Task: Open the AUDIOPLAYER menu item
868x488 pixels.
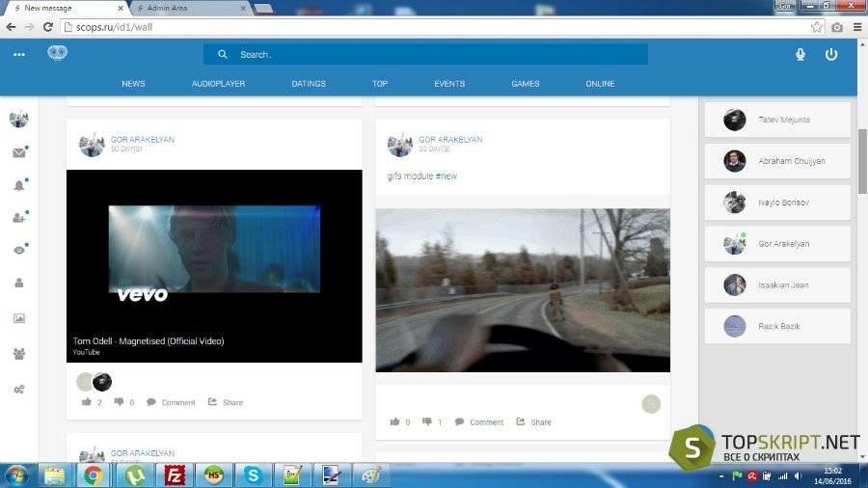Action: [218, 84]
